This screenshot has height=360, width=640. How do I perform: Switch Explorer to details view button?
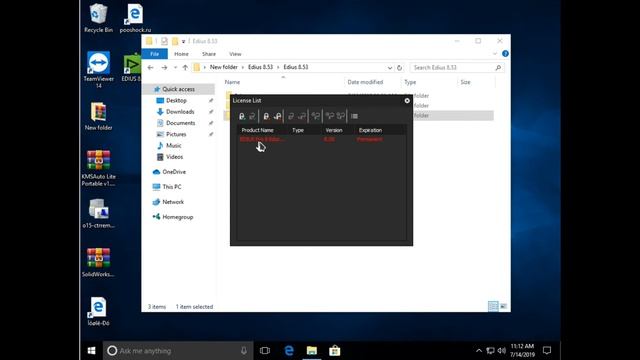click(493, 306)
